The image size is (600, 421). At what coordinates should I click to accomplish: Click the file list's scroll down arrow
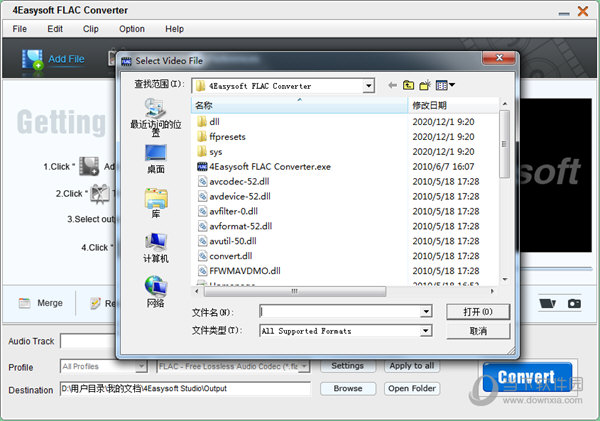click(505, 280)
